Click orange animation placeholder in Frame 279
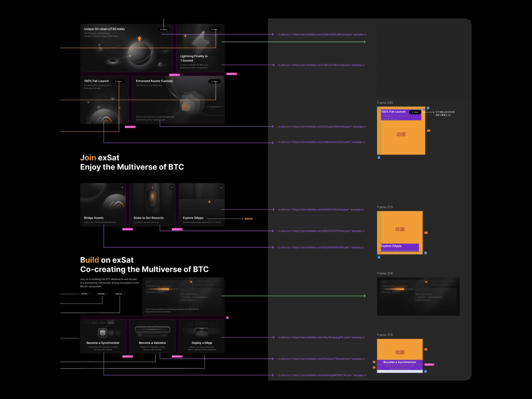Viewport: 532px width, 399px height. coord(400,229)
